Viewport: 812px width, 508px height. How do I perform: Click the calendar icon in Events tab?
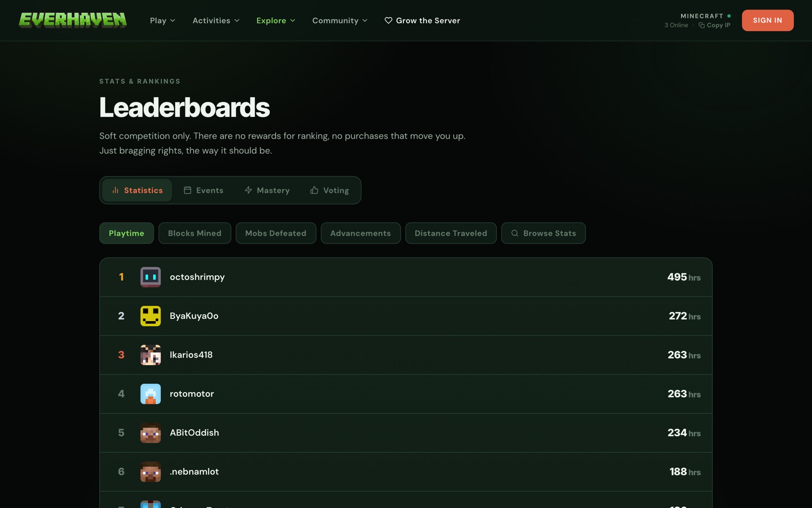coord(187,190)
